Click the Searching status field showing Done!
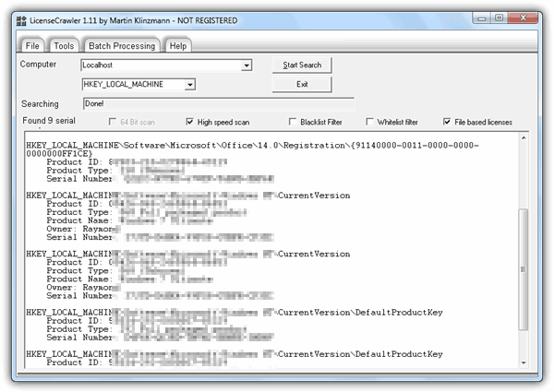 point(218,103)
